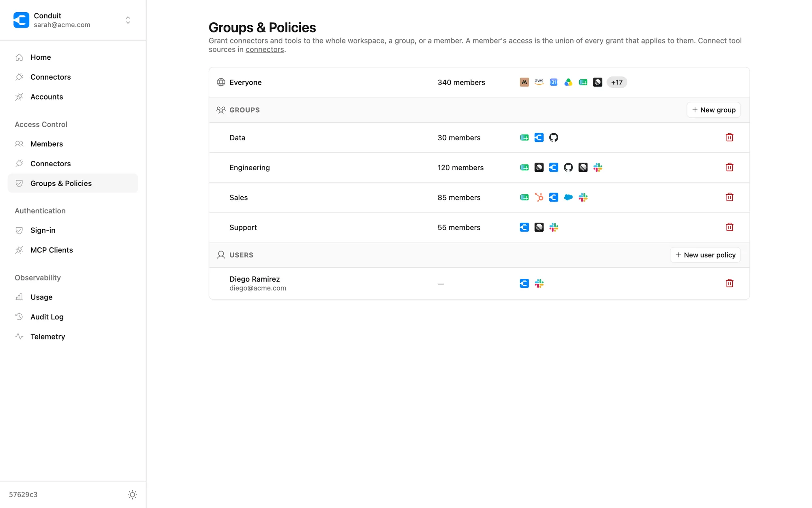This screenshot has height=508, width=812.
Task: Delete Diego Ramirez's user policy
Action: [x=730, y=283]
